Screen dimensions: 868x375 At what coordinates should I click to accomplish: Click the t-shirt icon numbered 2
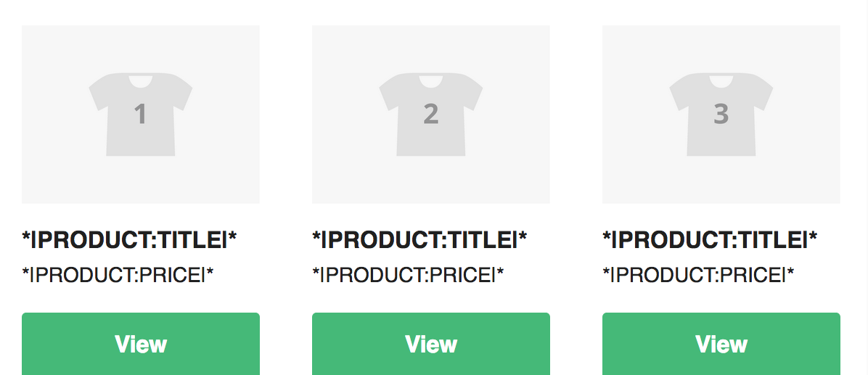point(430,114)
